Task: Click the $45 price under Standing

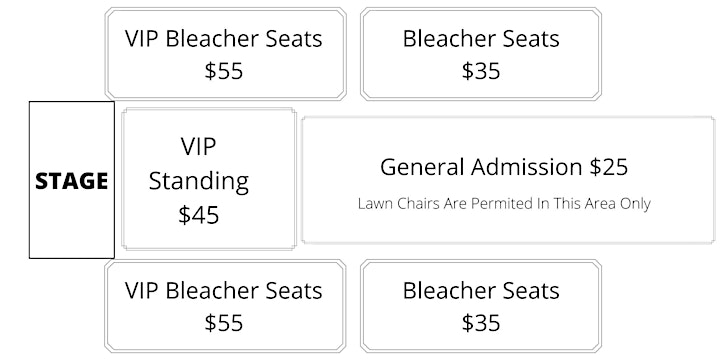Action: pyautogui.click(x=199, y=215)
